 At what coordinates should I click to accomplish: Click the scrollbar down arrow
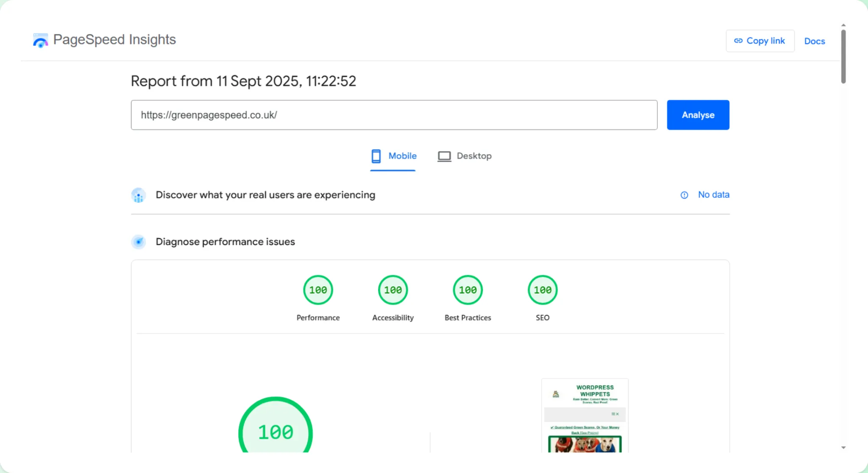(x=843, y=448)
